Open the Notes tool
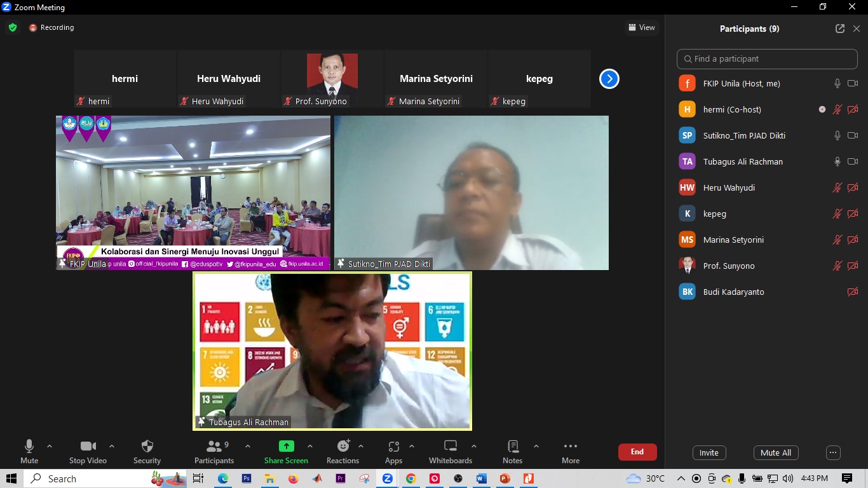This screenshot has width=868, height=488. point(512,451)
